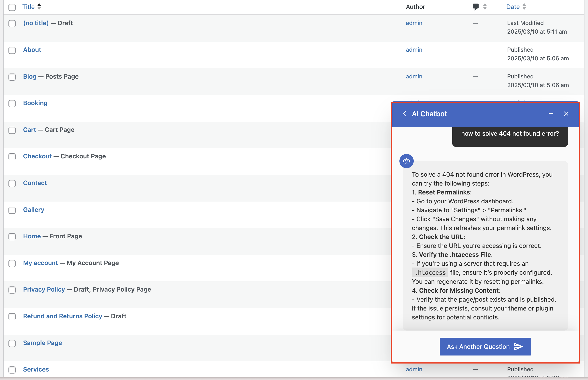The width and height of the screenshot is (588, 380).
Task: Check the select-all checkbox in header
Action: [x=12, y=7]
